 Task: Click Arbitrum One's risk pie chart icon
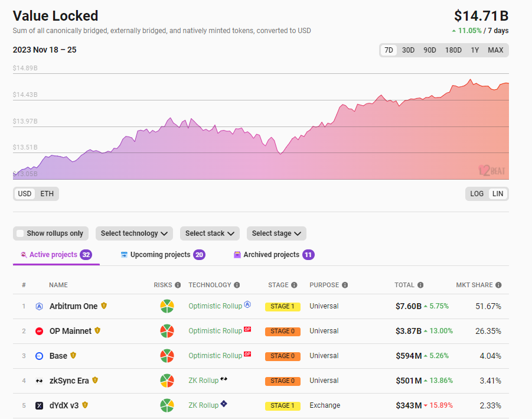click(167, 307)
